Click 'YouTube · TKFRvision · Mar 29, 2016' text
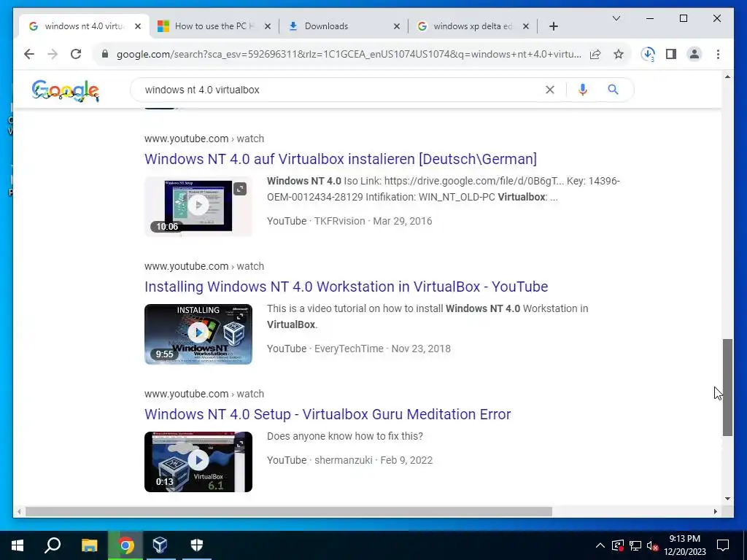This screenshot has height=560, width=747. tap(349, 221)
